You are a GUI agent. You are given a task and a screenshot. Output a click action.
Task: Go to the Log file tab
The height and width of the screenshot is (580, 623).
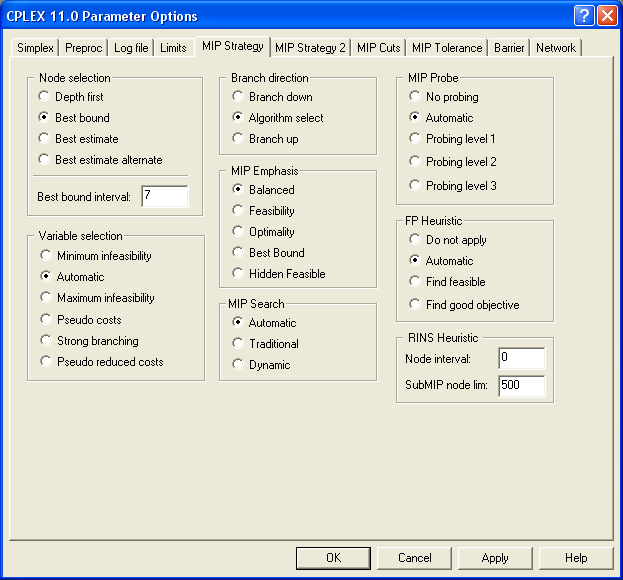131,48
